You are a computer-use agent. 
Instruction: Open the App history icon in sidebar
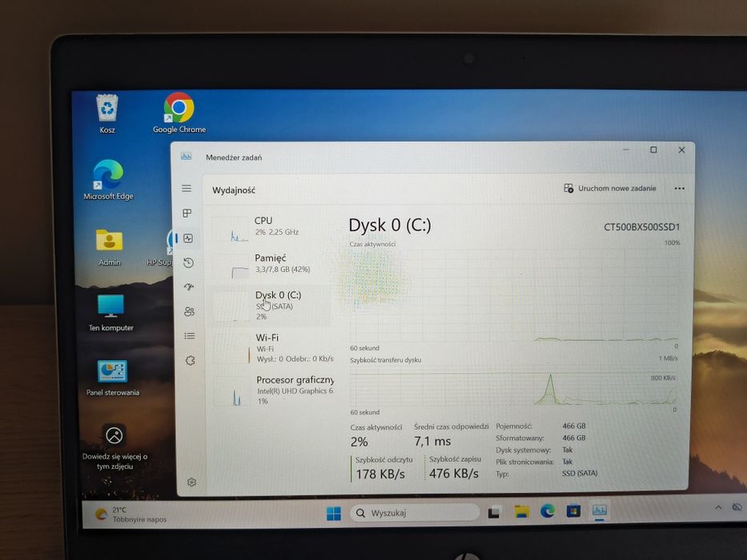pos(189,263)
